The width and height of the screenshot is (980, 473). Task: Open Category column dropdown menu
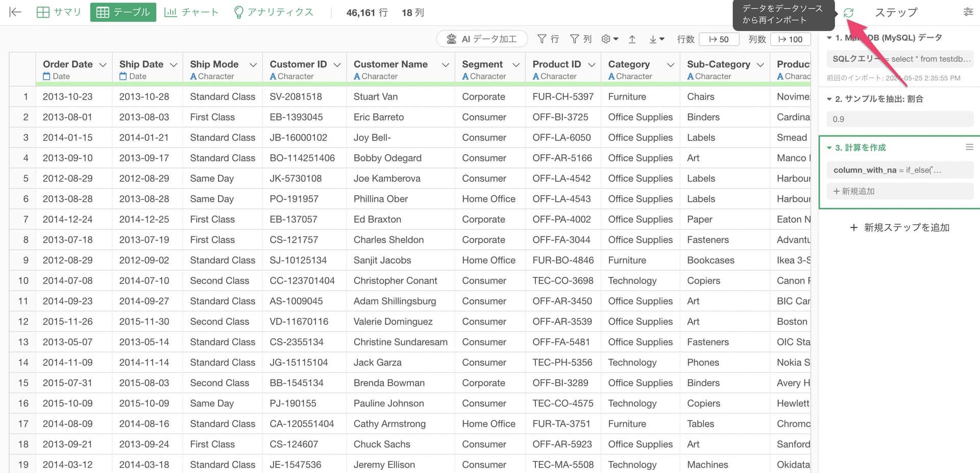(670, 65)
